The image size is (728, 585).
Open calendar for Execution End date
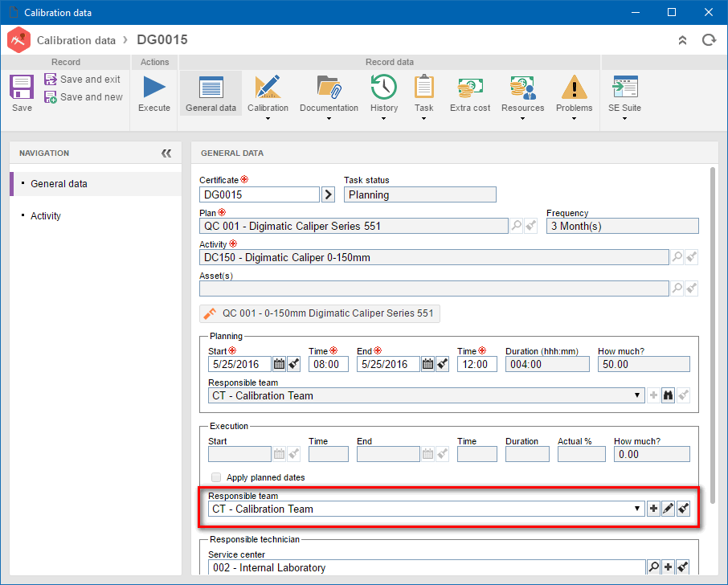427,454
